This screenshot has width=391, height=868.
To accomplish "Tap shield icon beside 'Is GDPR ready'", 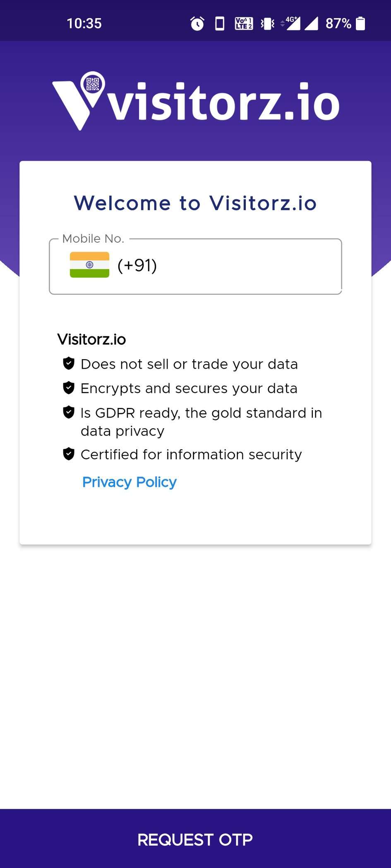I will [69, 413].
